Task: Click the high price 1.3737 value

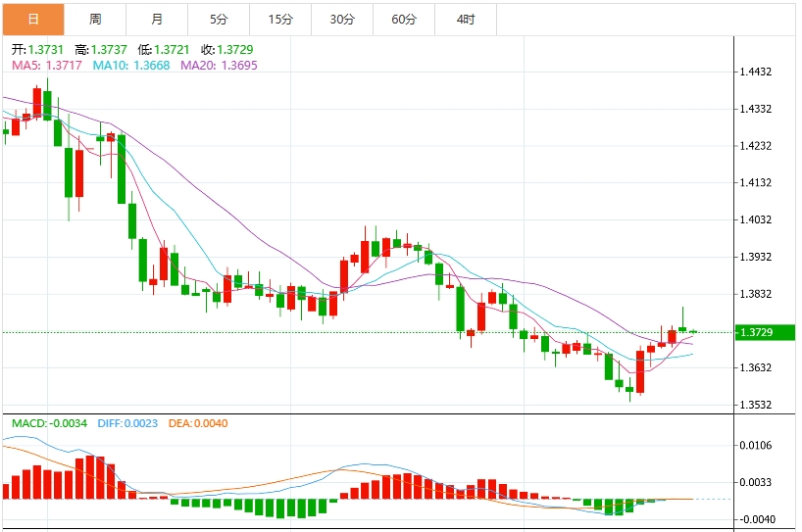Action: (x=109, y=50)
